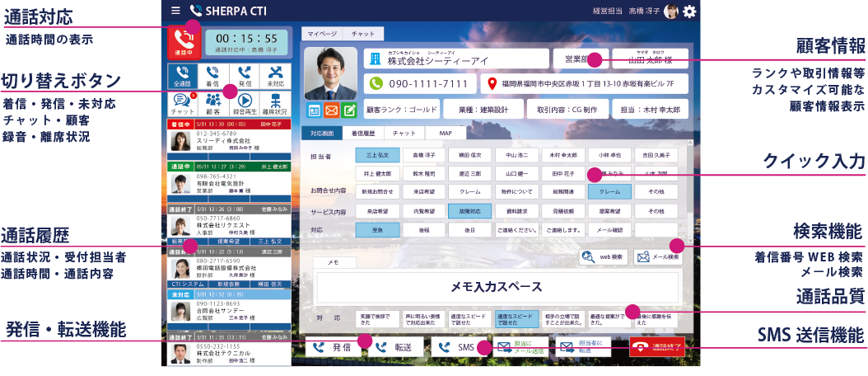Open the MAP tab
868x376 pixels.
coord(446,133)
